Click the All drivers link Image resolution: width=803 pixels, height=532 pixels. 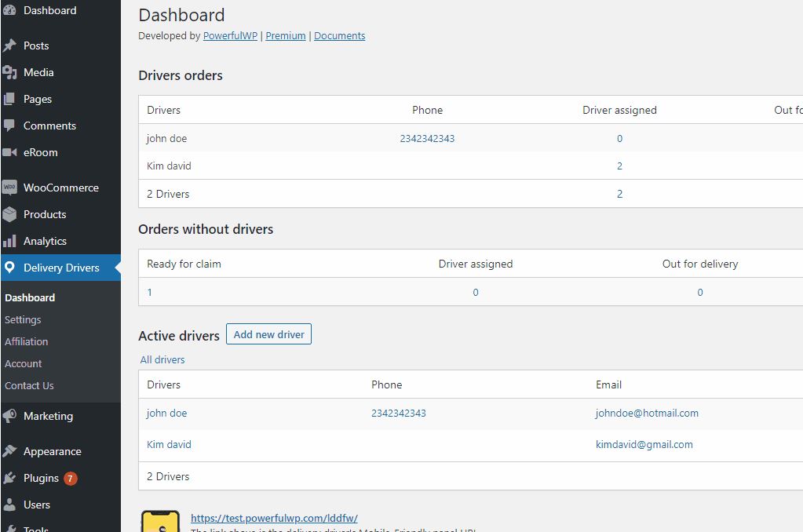(162, 359)
